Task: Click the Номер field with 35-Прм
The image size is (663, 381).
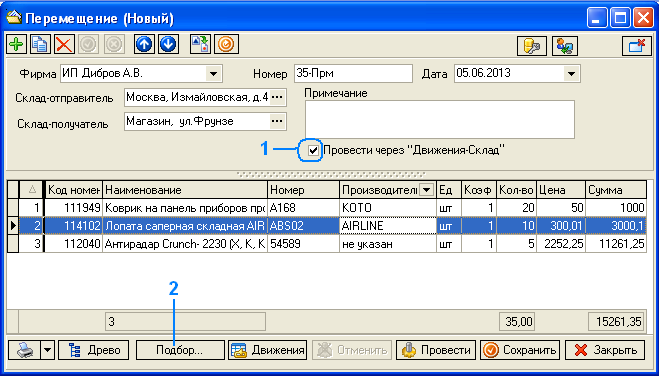Action: 353,74
